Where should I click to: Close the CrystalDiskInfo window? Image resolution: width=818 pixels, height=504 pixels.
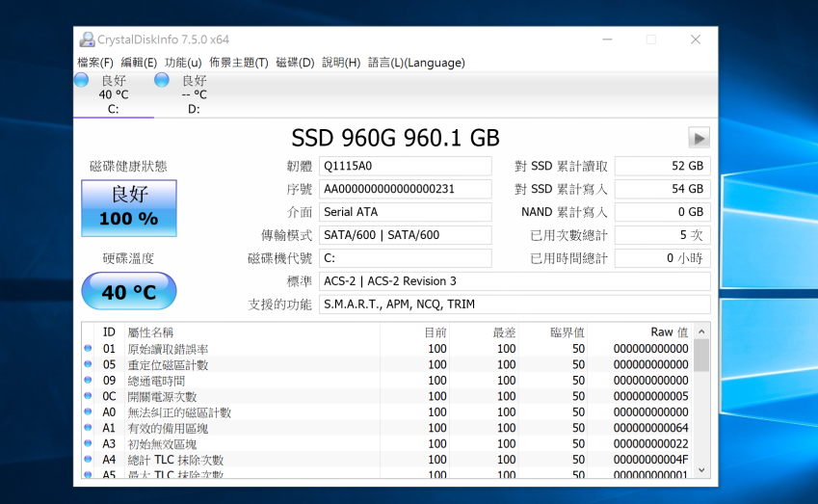[696, 40]
